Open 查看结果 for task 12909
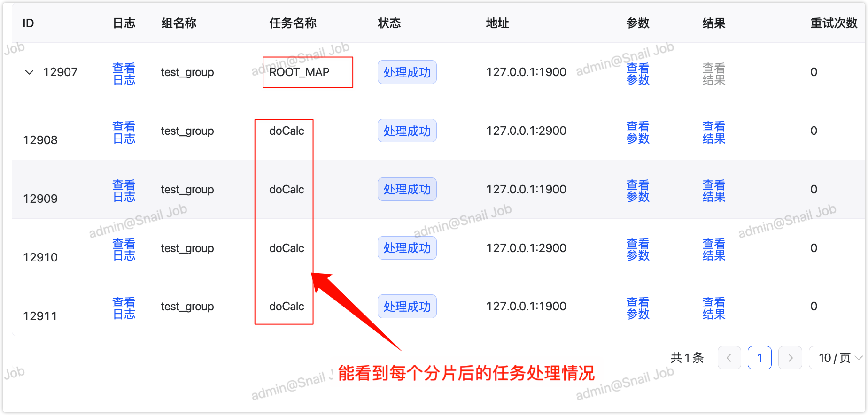Image resolution: width=868 pixels, height=415 pixels. click(x=714, y=191)
